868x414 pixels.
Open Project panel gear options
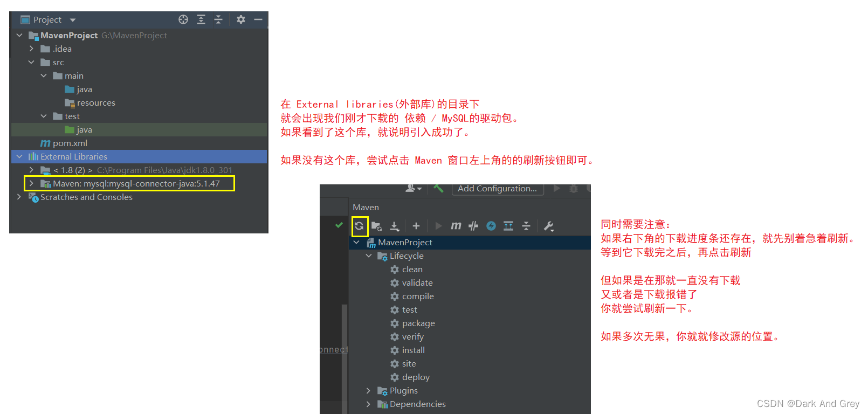(x=241, y=19)
